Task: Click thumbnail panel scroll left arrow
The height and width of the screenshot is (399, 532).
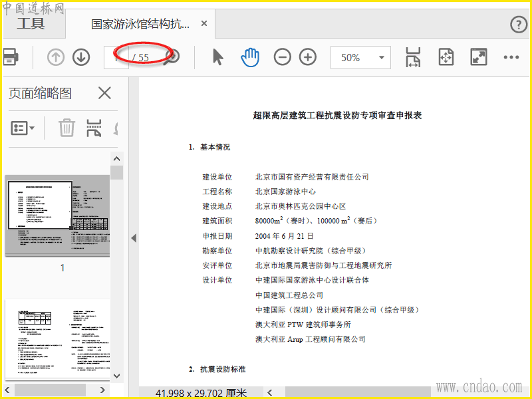Action: [x=8, y=390]
